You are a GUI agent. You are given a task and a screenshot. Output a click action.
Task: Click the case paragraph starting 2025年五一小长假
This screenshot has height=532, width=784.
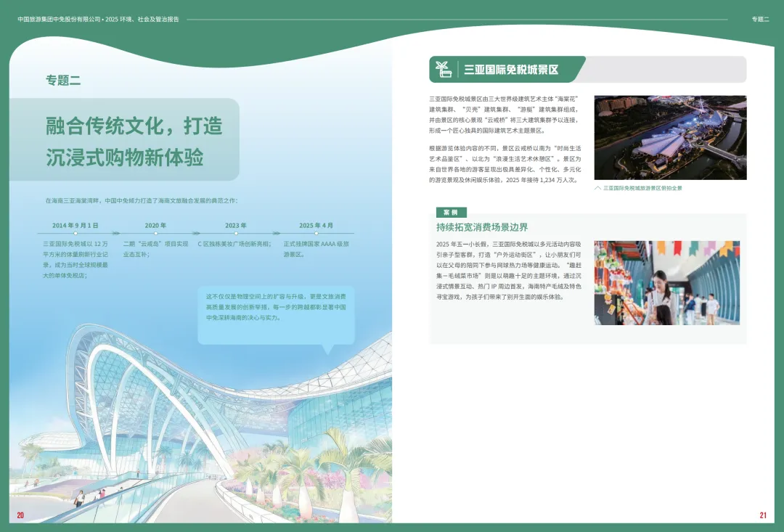pos(508,271)
